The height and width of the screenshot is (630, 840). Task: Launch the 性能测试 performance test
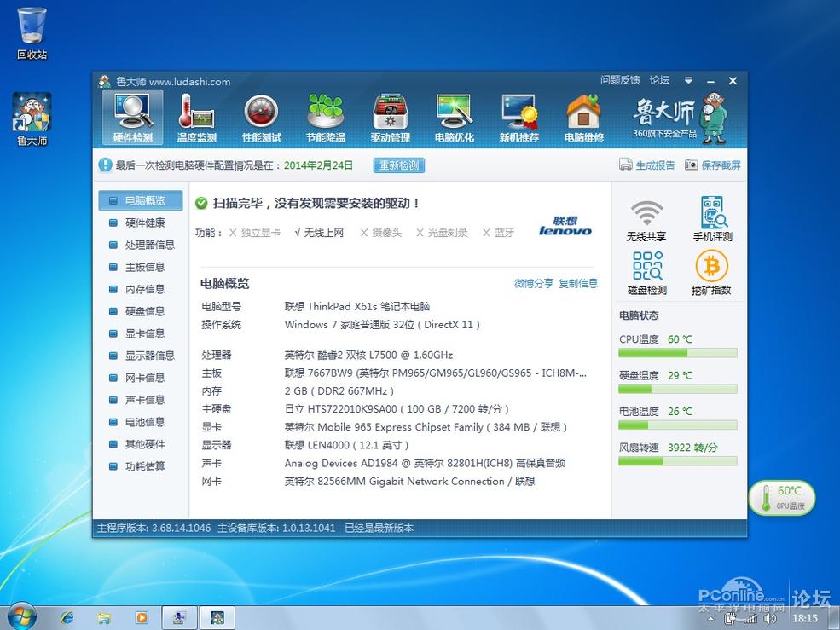(x=262, y=118)
